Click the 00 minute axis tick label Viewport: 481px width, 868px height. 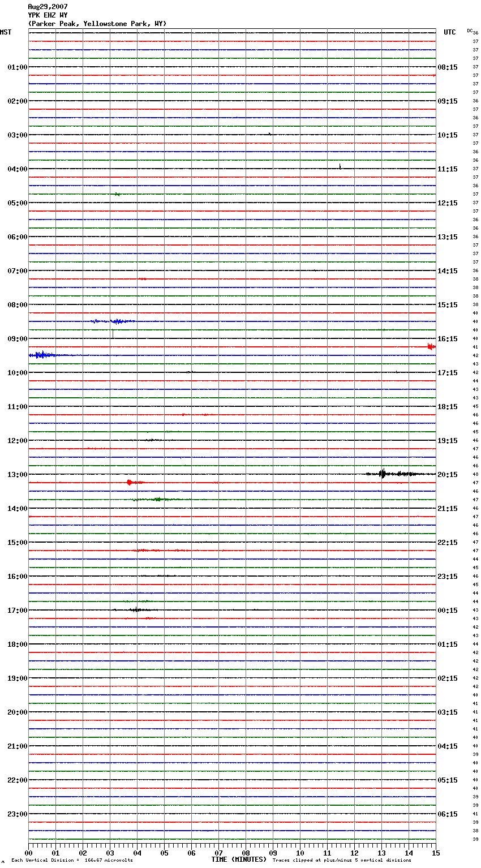(x=28, y=853)
